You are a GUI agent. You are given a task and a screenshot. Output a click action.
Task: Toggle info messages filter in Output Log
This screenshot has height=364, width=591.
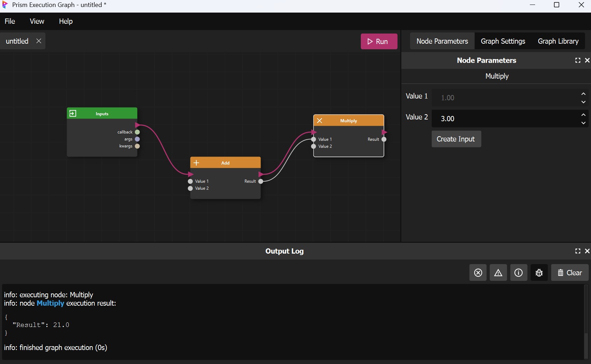518,272
